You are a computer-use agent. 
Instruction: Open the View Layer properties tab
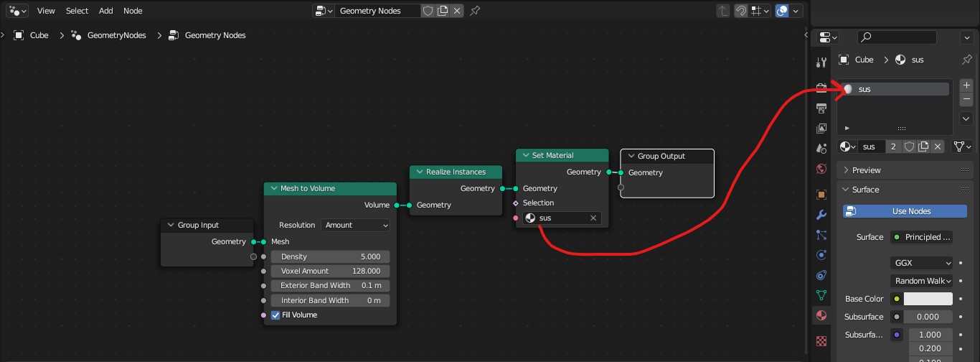click(821, 129)
